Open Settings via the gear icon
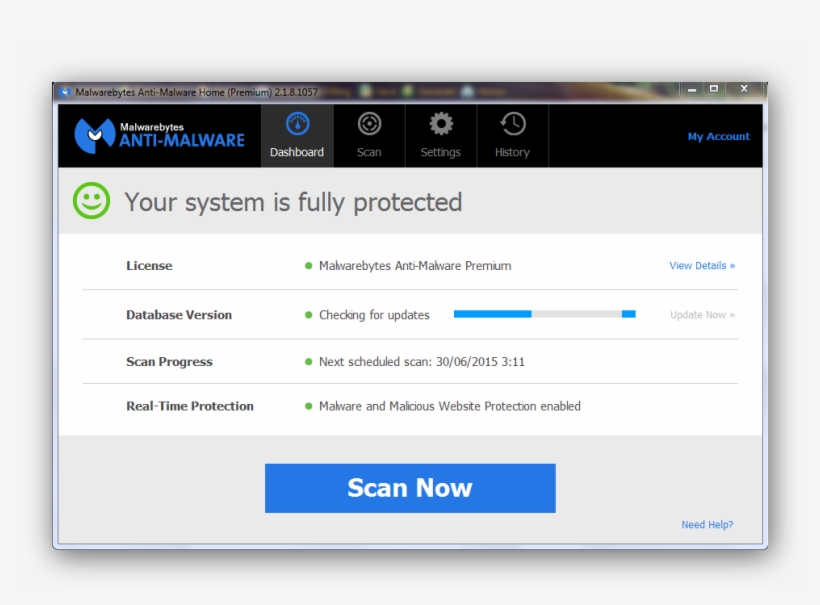This screenshot has height=605, width=820. [x=441, y=122]
